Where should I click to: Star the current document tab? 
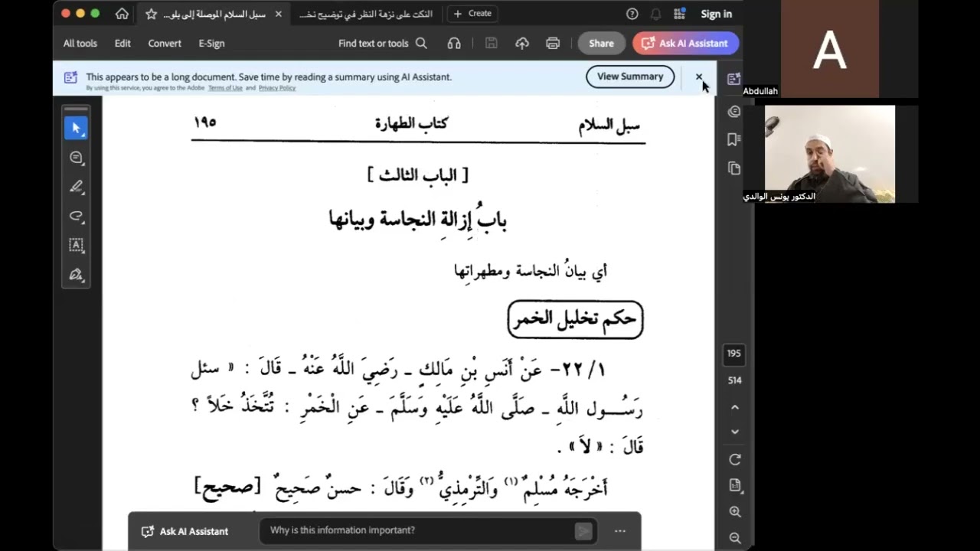(x=151, y=14)
